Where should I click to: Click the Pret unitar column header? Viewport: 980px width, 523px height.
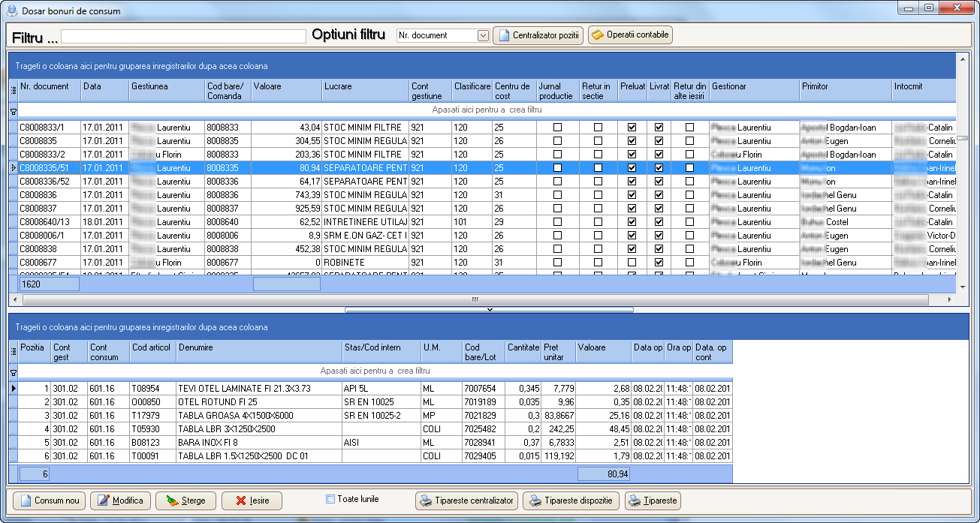point(558,352)
